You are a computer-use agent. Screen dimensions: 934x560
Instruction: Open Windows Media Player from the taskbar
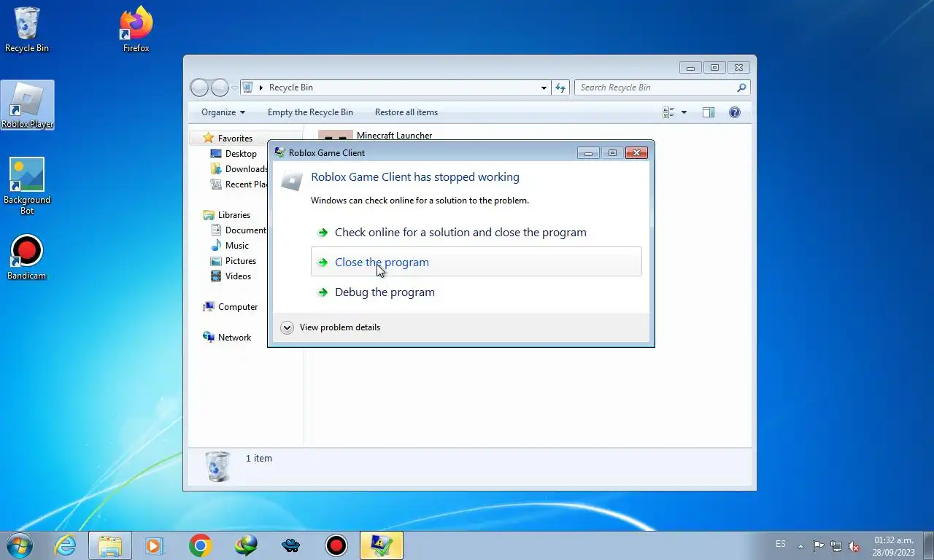coord(154,545)
